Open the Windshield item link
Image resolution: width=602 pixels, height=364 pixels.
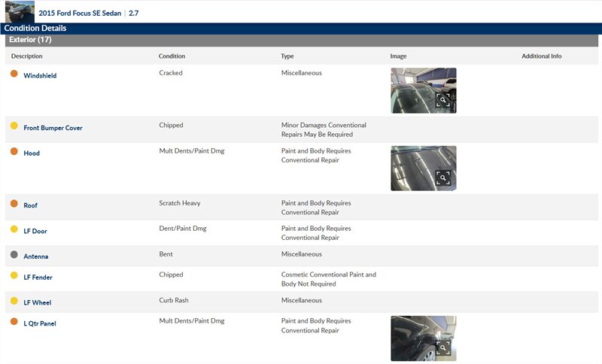coord(40,76)
